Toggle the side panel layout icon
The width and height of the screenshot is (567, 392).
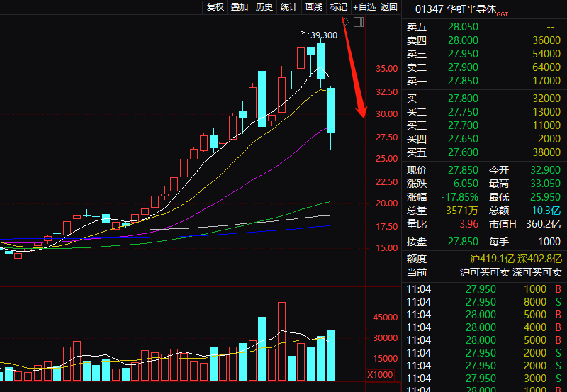click(358, 22)
